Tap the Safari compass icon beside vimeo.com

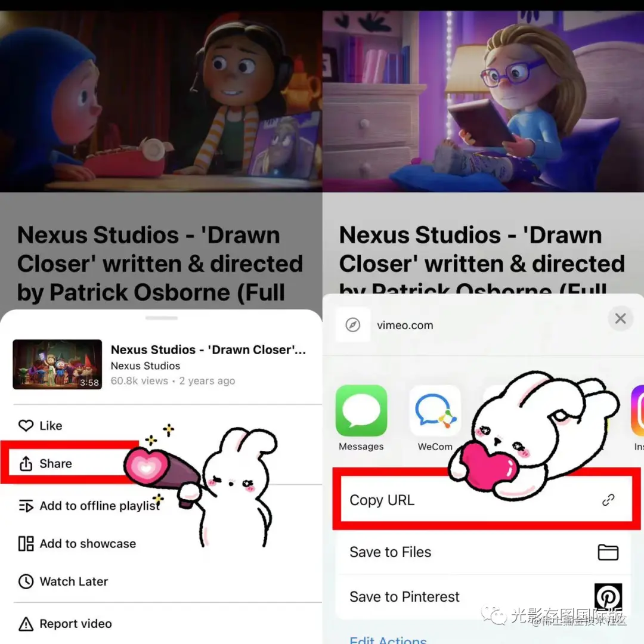coord(353,325)
